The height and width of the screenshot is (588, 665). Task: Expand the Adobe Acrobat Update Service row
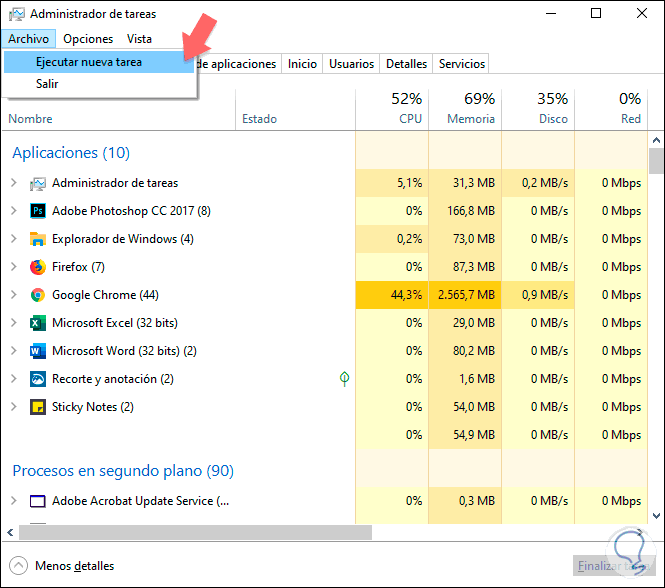coord(14,501)
